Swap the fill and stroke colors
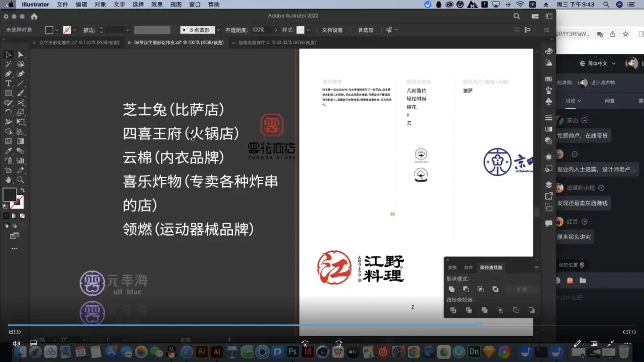Screen dimensions: 644x362 pos(23,190)
